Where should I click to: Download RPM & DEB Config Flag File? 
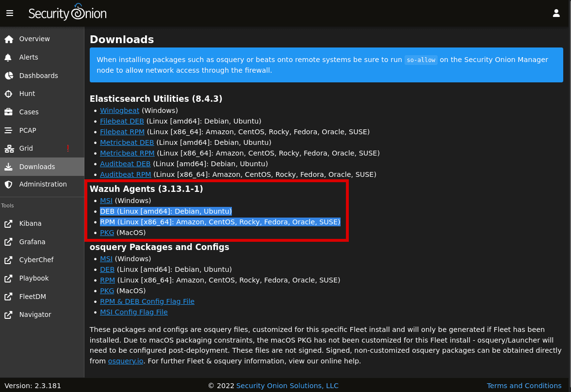pyautogui.click(x=147, y=301)
